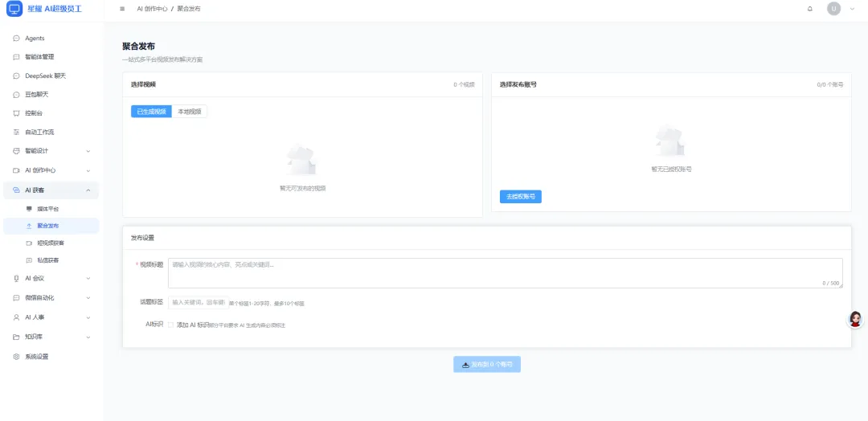Screen dimensions: 868x421
Task: Enable the 添加 AI 标识 checkbox
Action: (170, 325)
